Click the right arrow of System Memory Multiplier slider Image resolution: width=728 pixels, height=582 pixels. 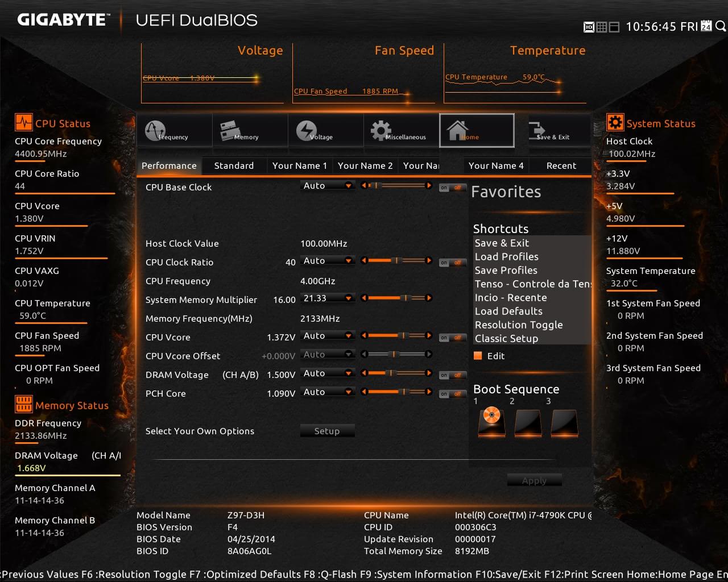429,298
